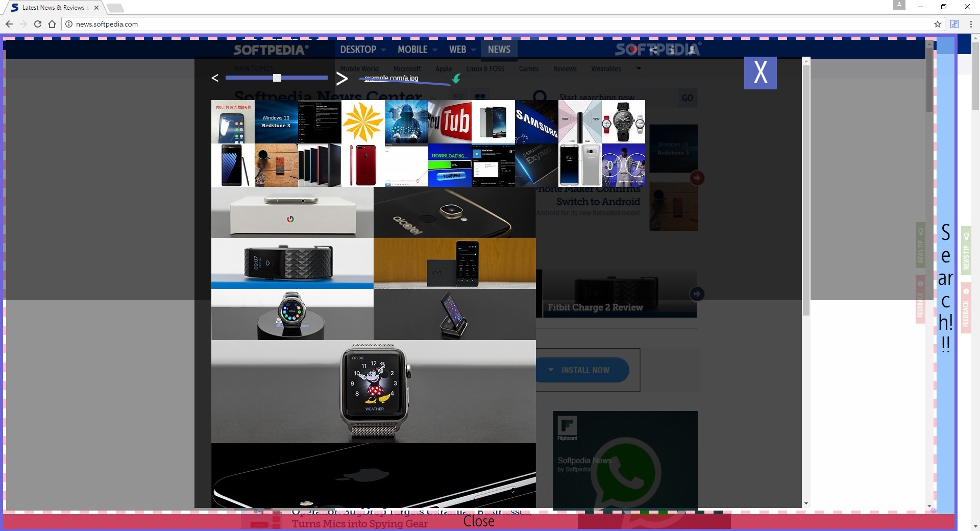Select the Samsung sign thumbnail
This screenshot has width=980, height=531.
[536, 122]
